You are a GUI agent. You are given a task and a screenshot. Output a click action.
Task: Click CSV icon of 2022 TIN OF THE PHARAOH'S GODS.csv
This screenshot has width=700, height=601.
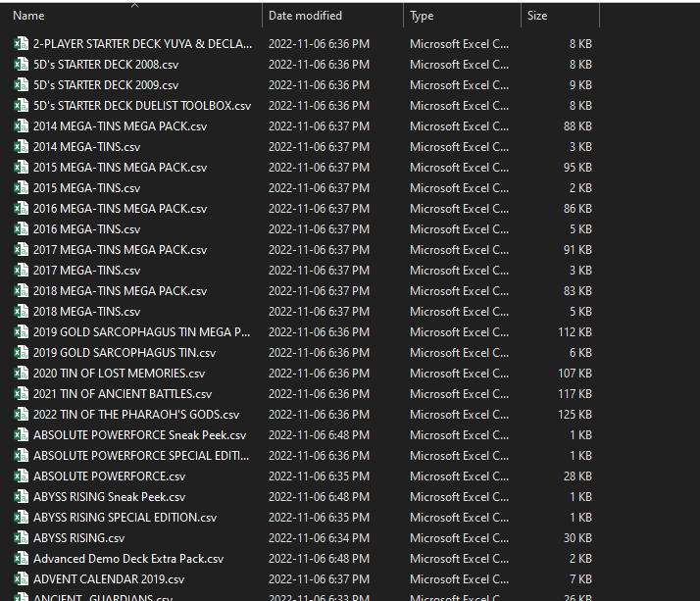point(21,414)
